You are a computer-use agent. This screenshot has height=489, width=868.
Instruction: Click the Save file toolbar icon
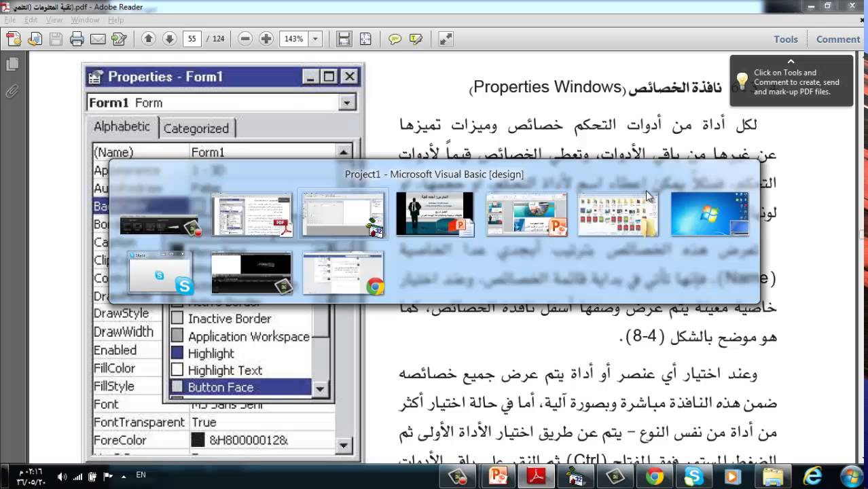click(56, 39)
